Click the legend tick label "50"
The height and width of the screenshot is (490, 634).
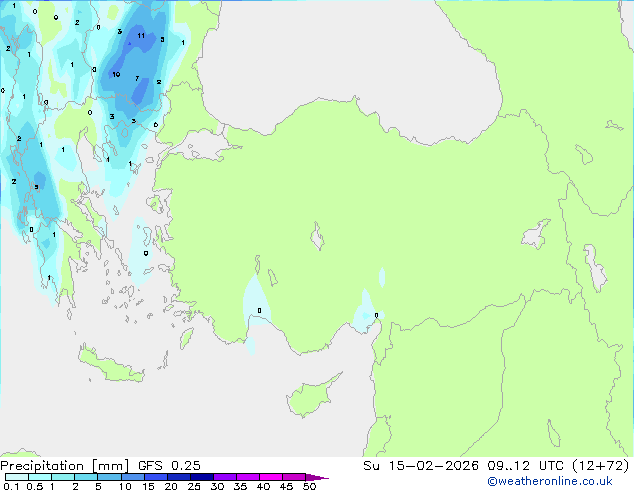[309, 486]
